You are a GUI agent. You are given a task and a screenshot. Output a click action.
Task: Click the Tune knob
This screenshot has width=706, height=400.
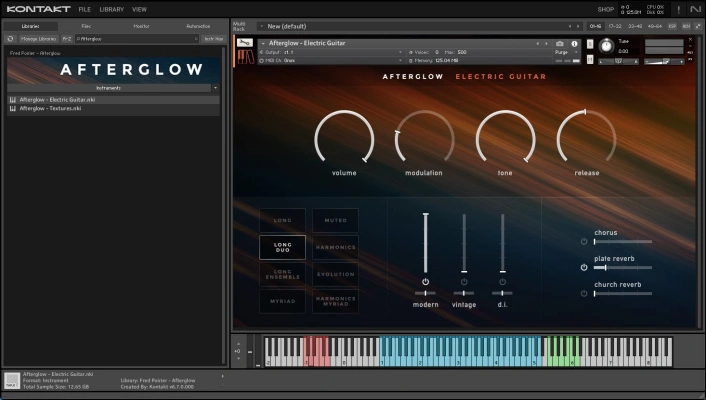606,45
